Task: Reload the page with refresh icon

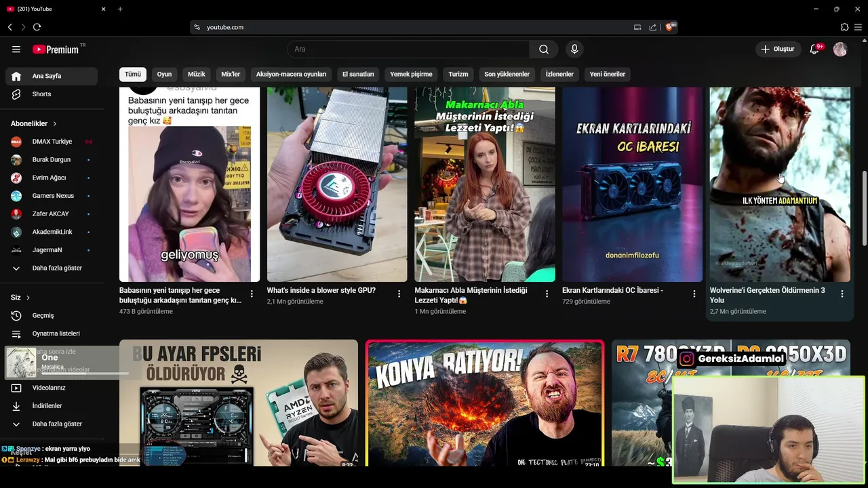Action: pos(37,27)
